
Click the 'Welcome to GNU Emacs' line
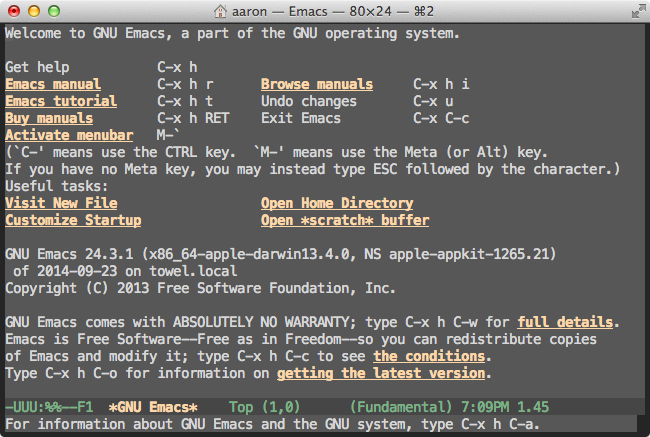tap(232, 33)
